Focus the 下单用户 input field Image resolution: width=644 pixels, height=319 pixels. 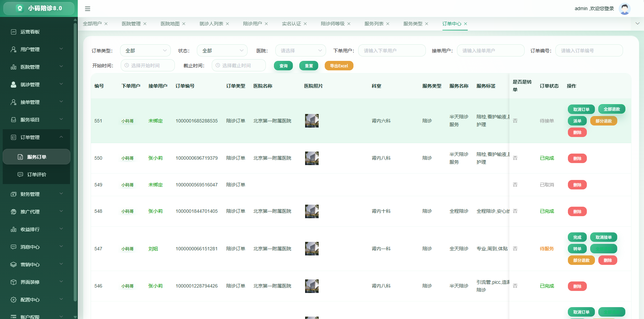(x=392, y=50)
